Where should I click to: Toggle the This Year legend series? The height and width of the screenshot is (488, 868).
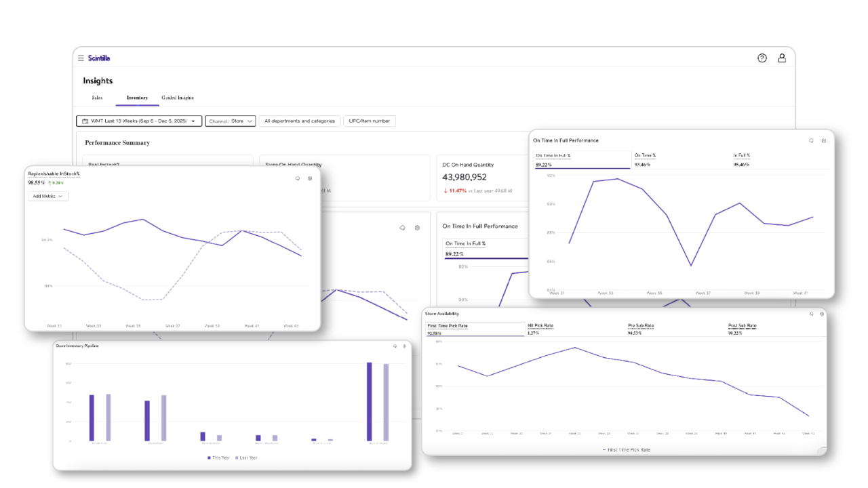click(220, 457)
